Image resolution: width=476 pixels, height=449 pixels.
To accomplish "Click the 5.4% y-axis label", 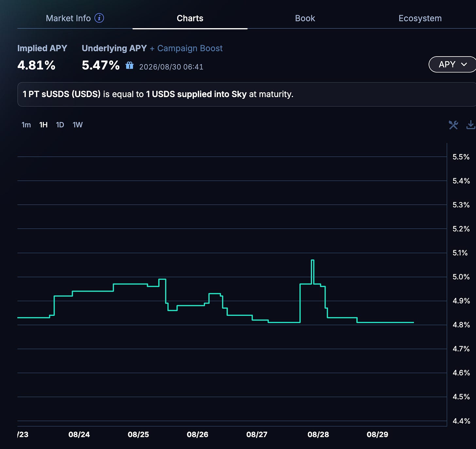I will 461,181.
